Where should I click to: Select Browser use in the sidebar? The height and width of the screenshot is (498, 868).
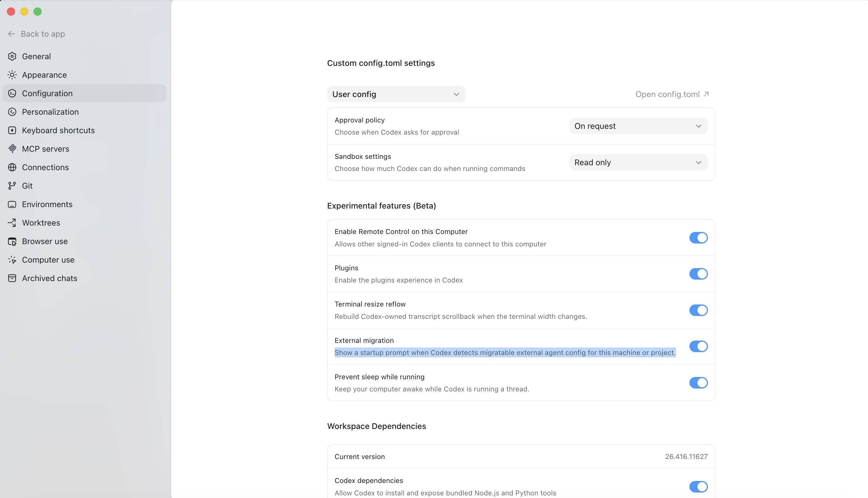[x=84, y=241]
